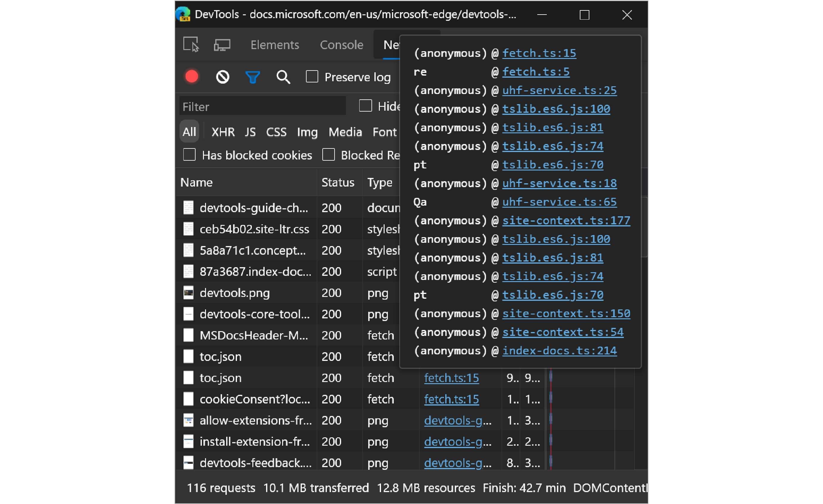Select the XHR filter tab
Image resolution: width=823 pixels, height=504 pixels.
coord(223,131)
